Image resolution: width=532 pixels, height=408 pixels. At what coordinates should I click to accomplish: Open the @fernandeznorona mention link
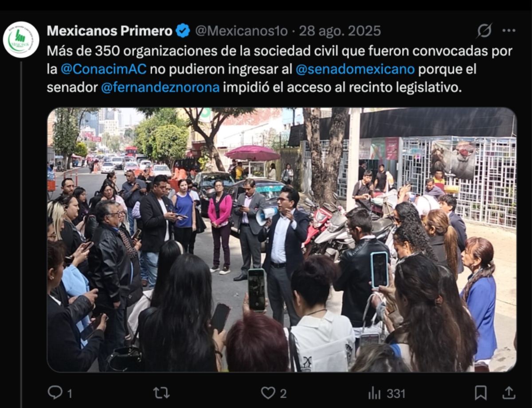coord(160,87)
